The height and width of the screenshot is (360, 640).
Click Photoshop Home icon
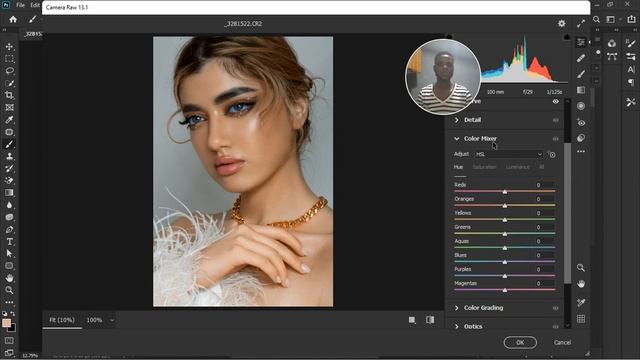[x=13, y=19]
